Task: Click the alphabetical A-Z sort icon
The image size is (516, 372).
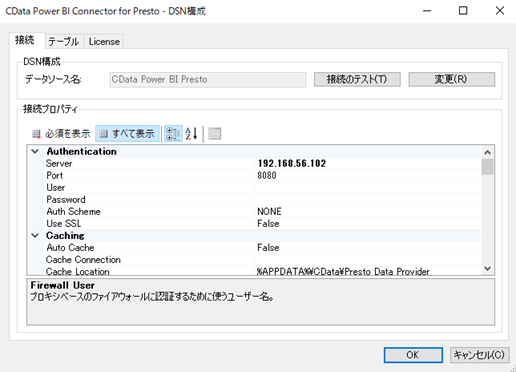Action: tap(192, 134)
